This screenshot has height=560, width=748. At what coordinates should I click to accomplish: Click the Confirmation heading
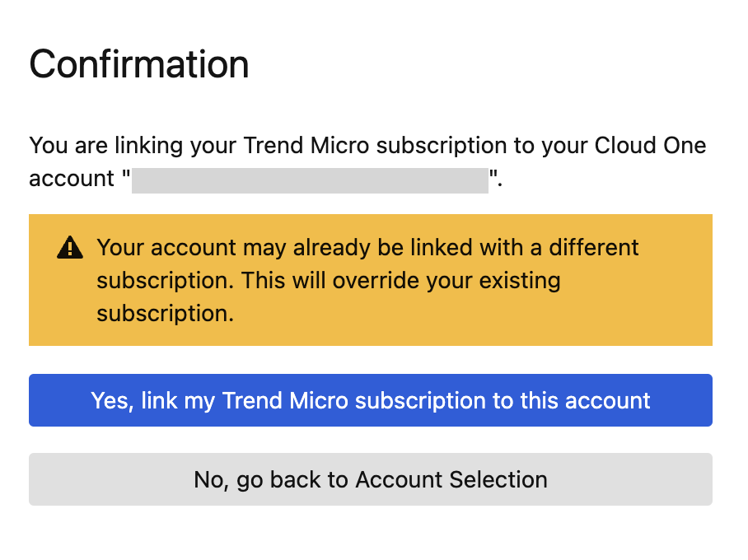139,64
